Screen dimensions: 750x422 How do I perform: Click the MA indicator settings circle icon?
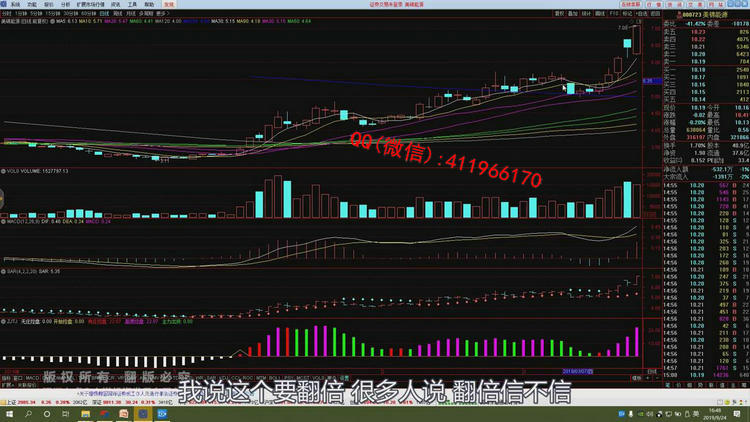52,22
